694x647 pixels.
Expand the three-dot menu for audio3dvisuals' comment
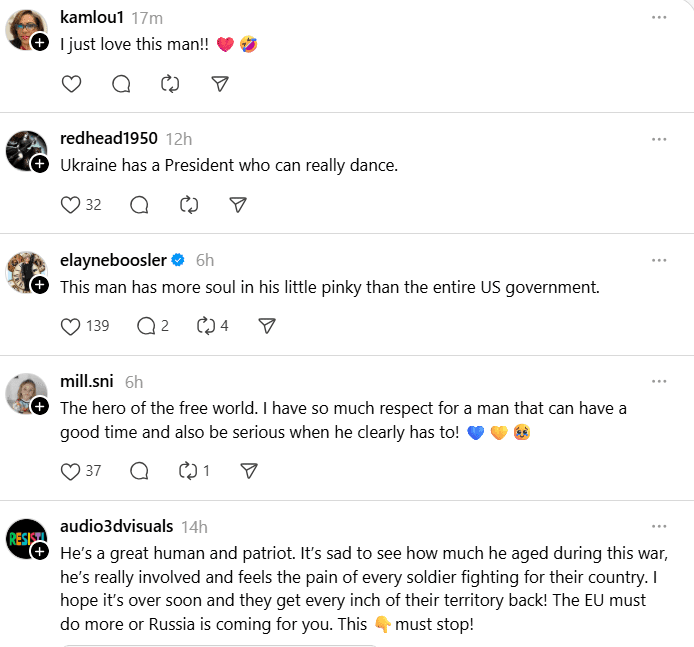658,526
